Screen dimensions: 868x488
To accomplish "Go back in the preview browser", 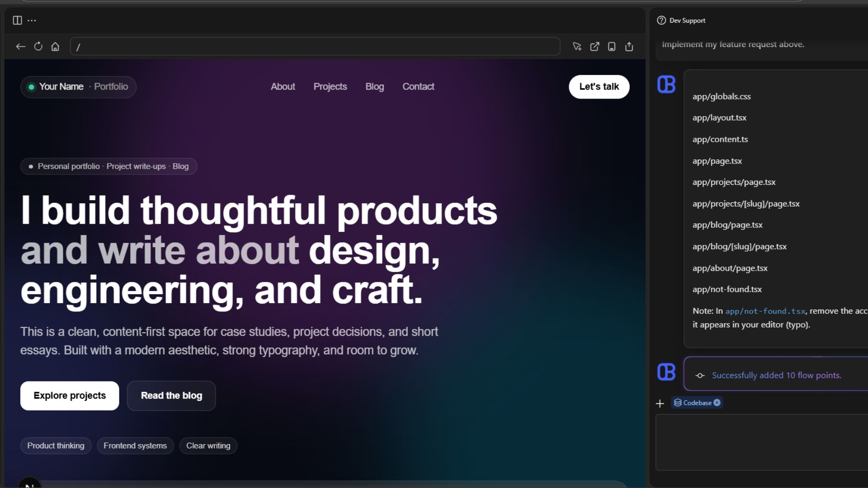I will (x=21, y=47).
